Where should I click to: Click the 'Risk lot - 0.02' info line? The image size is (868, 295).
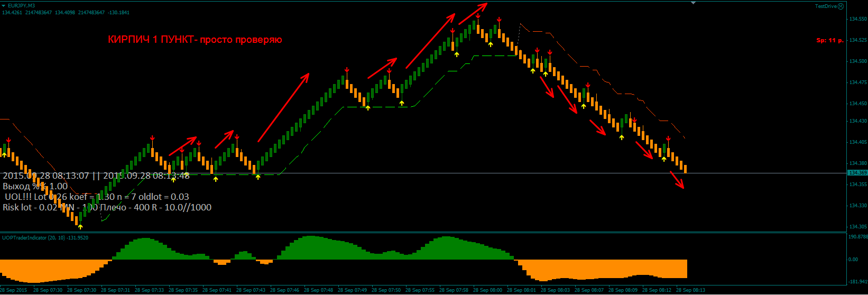pyautogui.click(x=107, y=207)
